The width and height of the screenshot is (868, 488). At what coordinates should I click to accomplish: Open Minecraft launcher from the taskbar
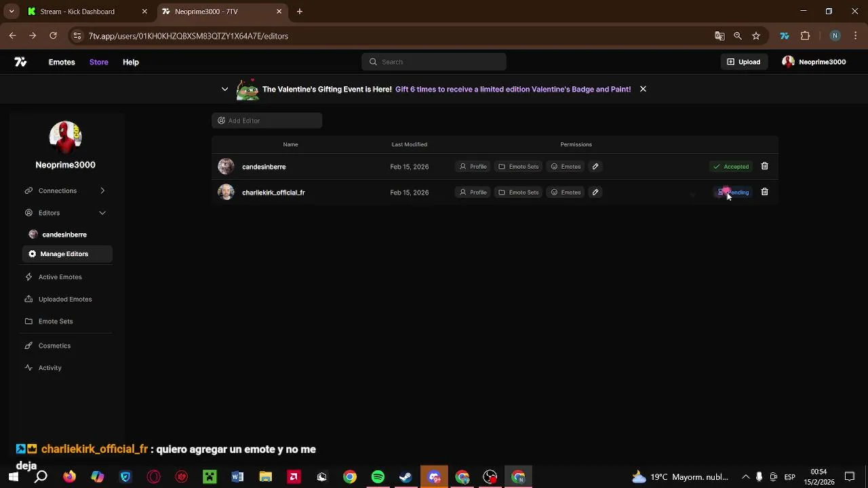[x=210, y=477]
